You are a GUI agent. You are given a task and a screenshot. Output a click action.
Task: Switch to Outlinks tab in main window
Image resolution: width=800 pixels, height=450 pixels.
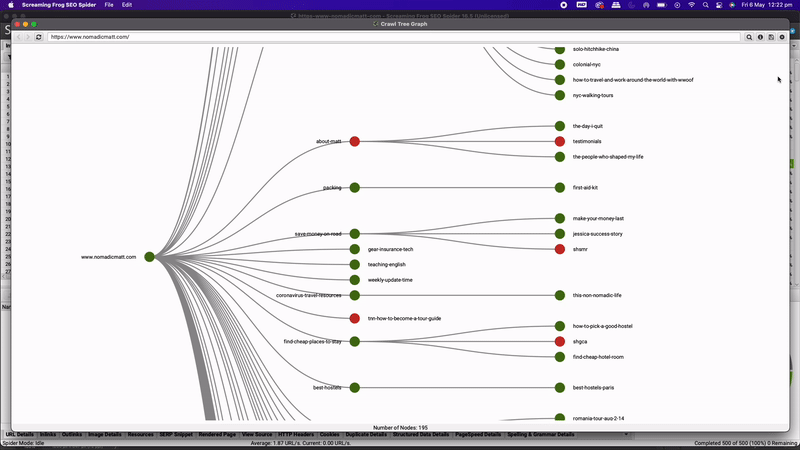(72, 435)
